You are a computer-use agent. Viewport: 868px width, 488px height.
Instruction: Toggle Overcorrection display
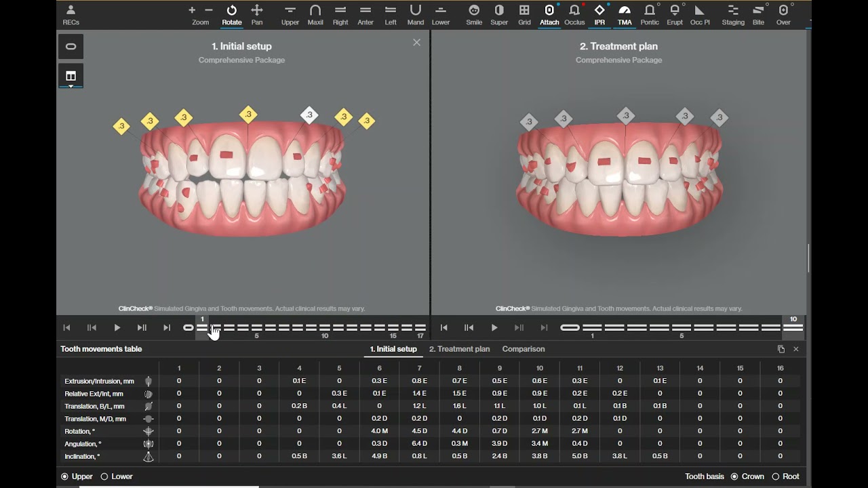tap(783, 14)
